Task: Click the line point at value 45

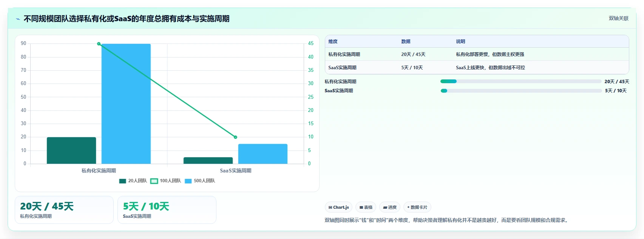Action: [x=99, y=44]
